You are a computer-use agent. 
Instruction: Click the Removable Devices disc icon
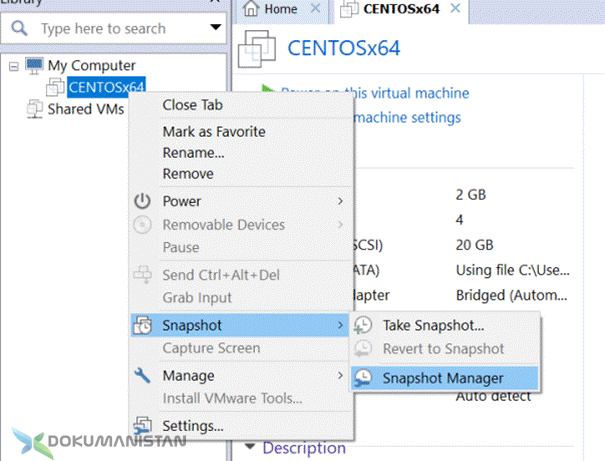(x=142, y=225)
